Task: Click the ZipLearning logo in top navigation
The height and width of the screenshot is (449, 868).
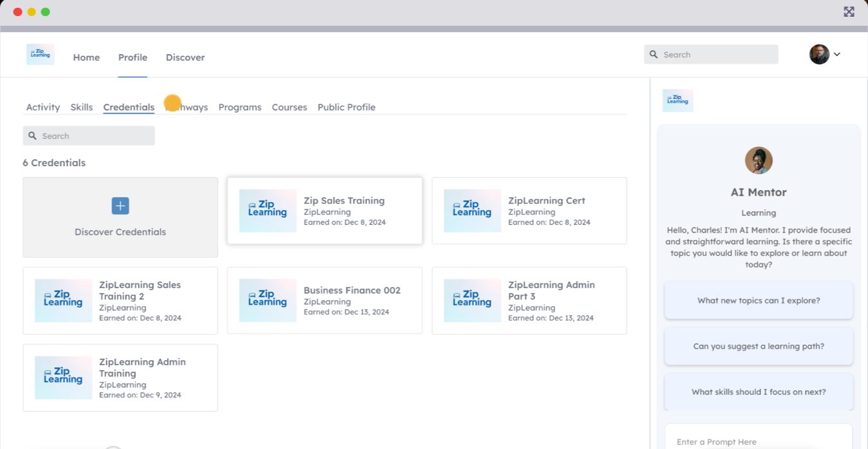Action: (x=40, y=54)
